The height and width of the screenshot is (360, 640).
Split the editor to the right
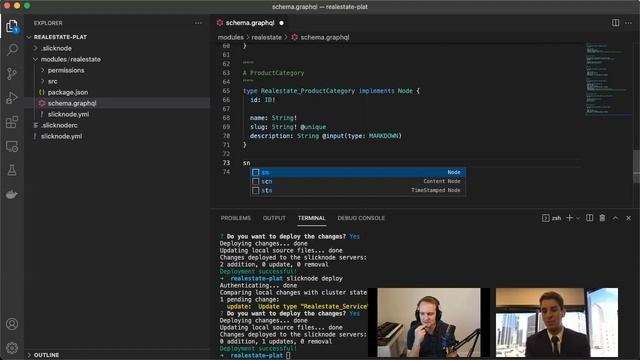616,23
